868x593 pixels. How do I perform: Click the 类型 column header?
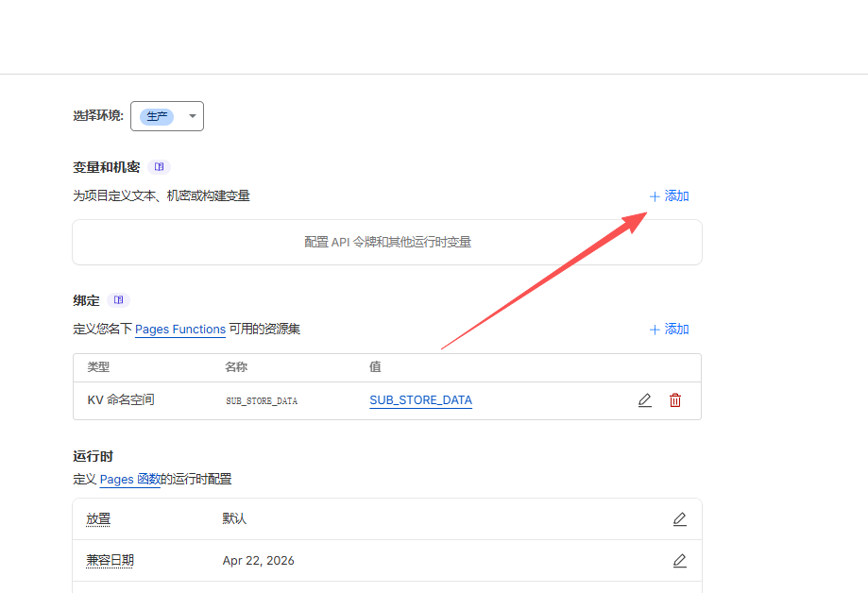[98, 367]
